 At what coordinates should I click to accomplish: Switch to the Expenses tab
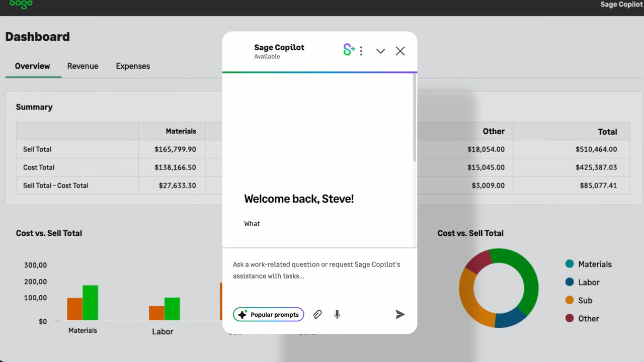click(133, 66)
